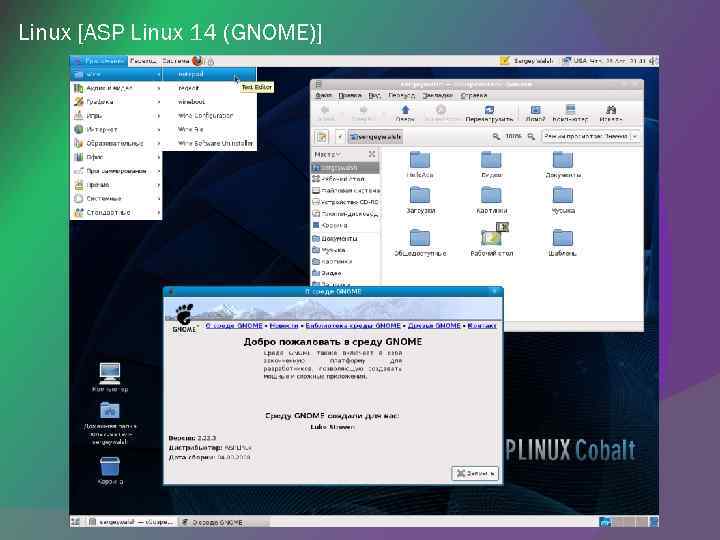Open the Корзина desktop icon
720x540 pixels.
pos(110,471)
